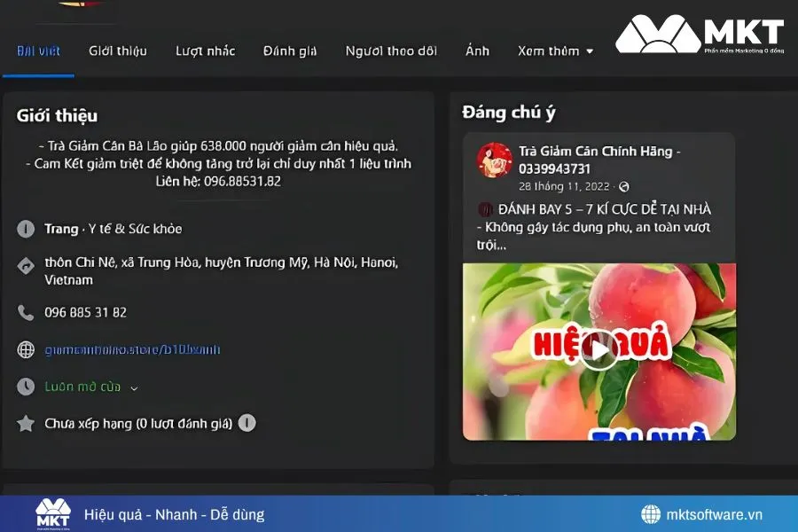Click the Trang page info icon
Image resolution: width=798 pixels, height=532 pixels.
click(x=24, y=229)
